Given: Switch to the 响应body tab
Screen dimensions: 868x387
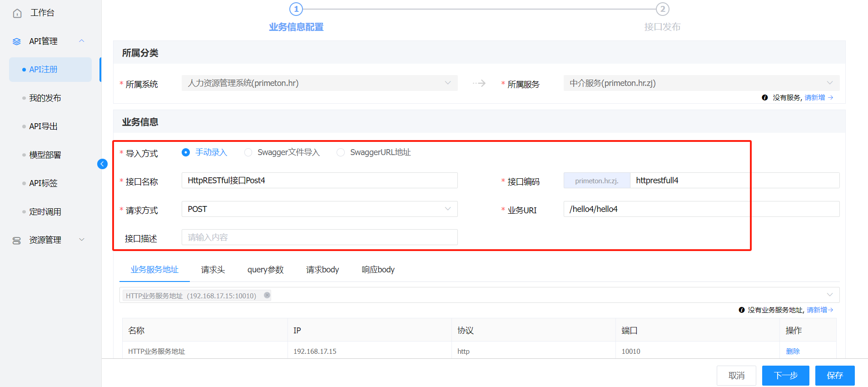Looking at the screenshot, I should (378, 270).
